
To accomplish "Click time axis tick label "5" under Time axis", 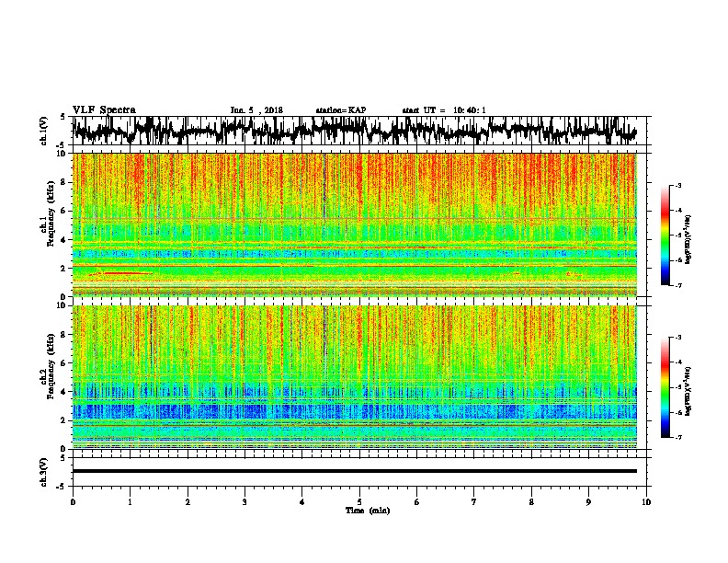I will pyautogui.click(x=359, y=502).
